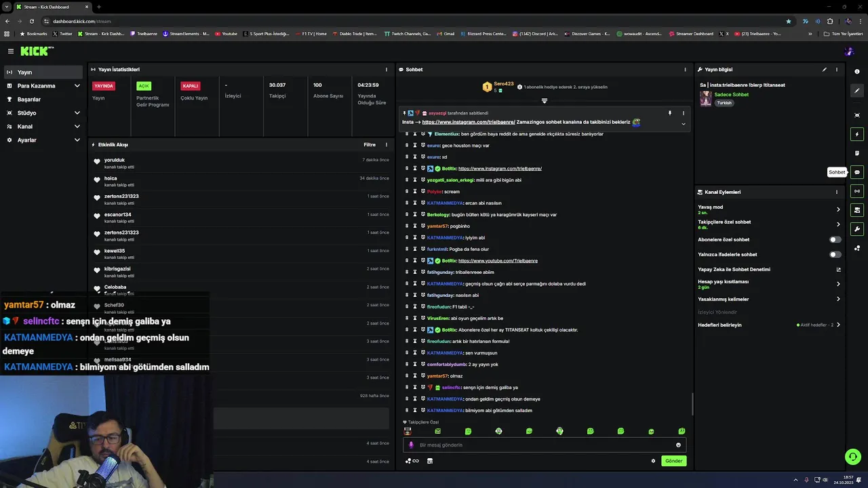This screenshot has height=488, width=868.
Task: Open Hedeflerı belirleyin chevron
Action: (838, 325)
